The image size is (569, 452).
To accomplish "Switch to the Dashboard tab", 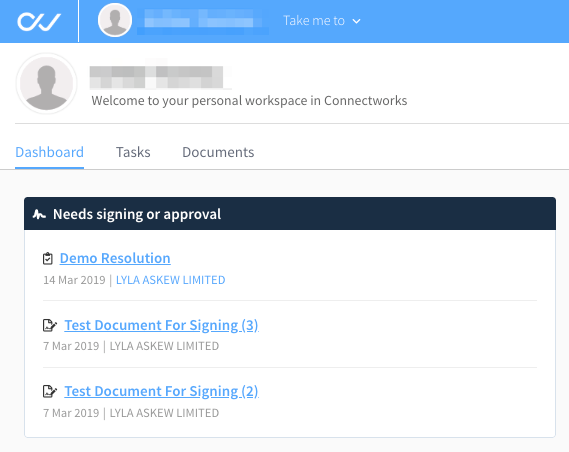I will coord(49,152).
